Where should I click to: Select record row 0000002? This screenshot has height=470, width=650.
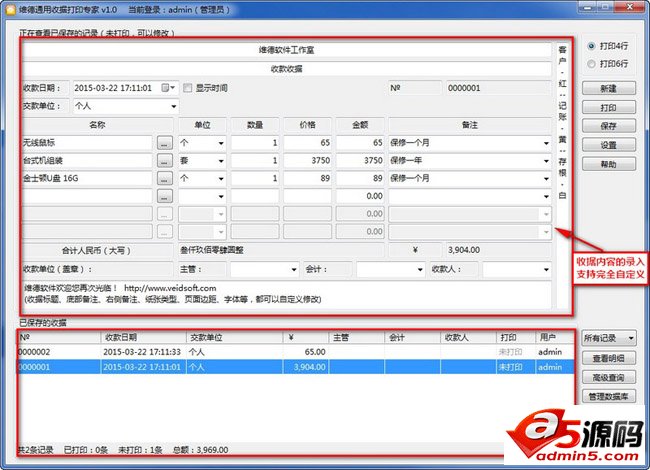[296, 352]
